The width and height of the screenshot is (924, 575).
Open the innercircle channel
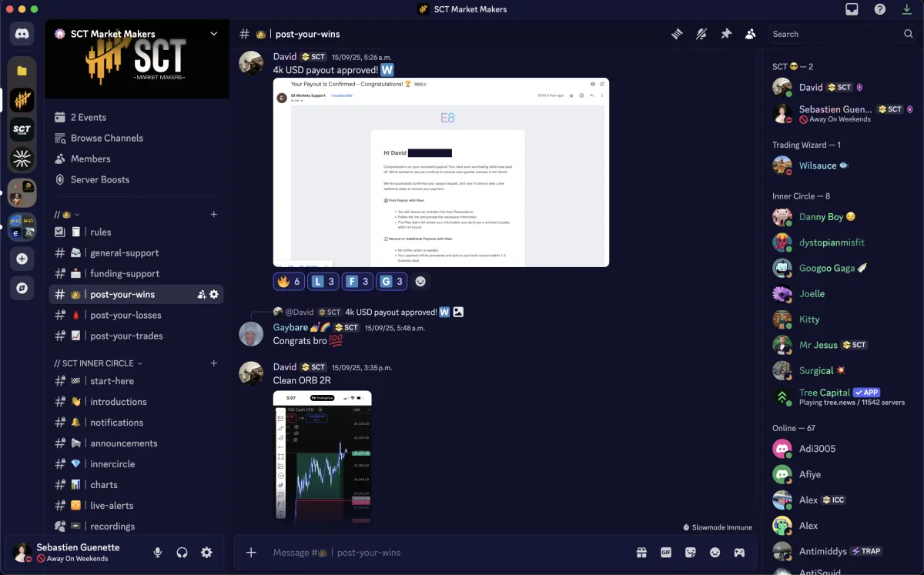pos(136,463)
